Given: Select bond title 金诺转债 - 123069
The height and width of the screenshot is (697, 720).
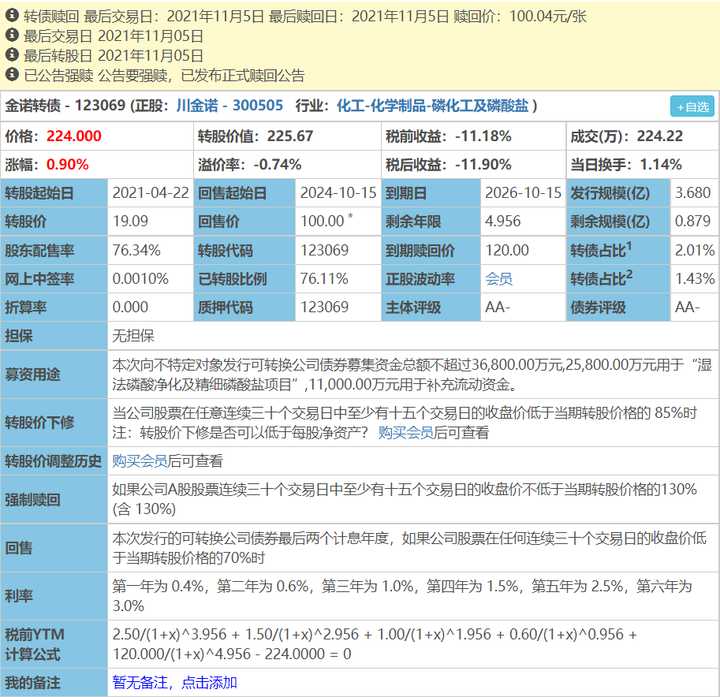Looking at the screenshot, I should tap(65, 106).
